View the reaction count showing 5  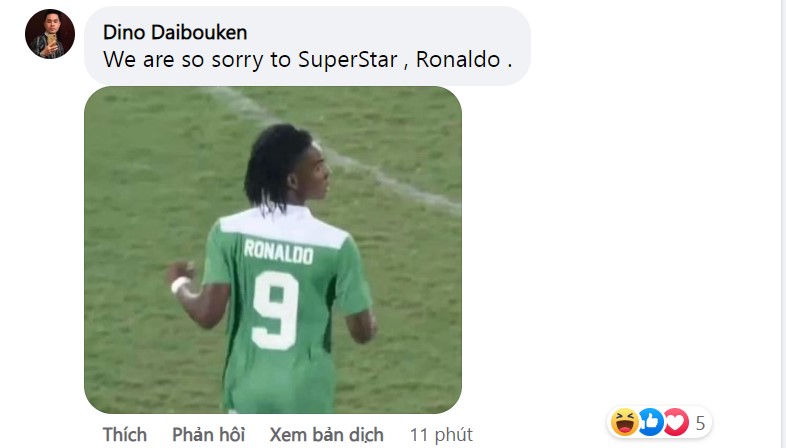click(x=700, y=423)
